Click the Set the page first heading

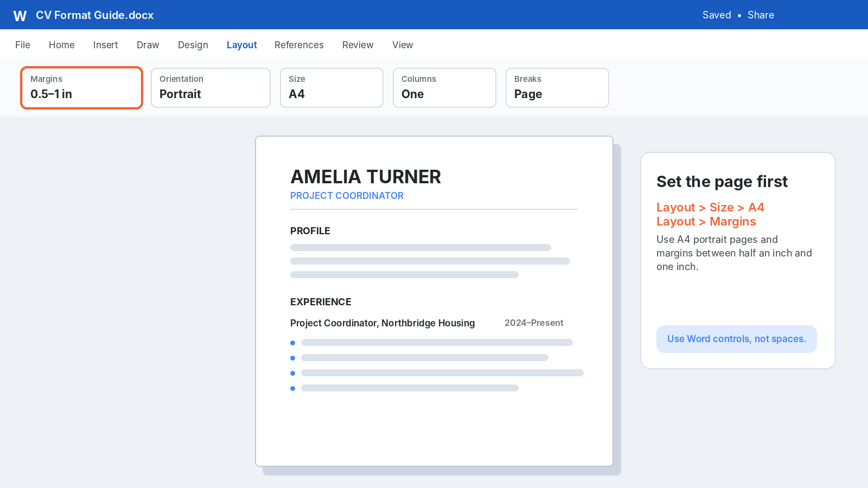tap(722, 182)
